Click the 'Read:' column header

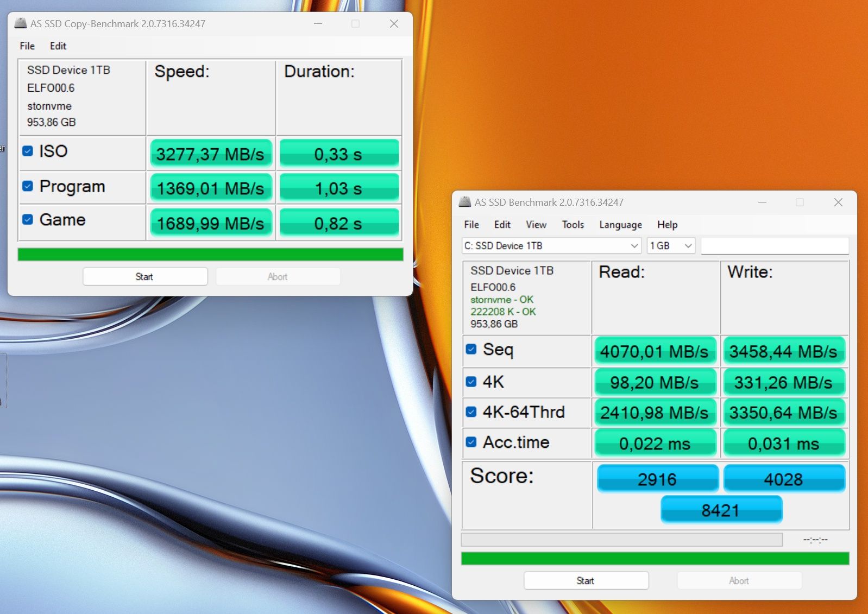622,271
